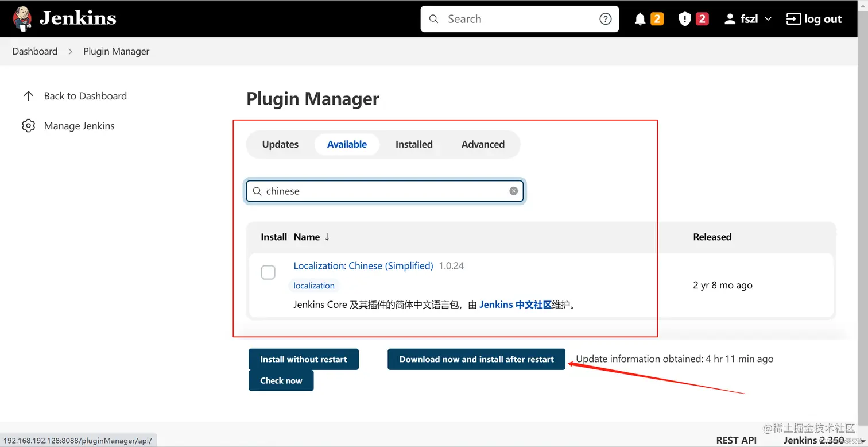Go to Dashboard breadcrumb
The height and width of the screenshot is (447, 868).
click(35, 51)
